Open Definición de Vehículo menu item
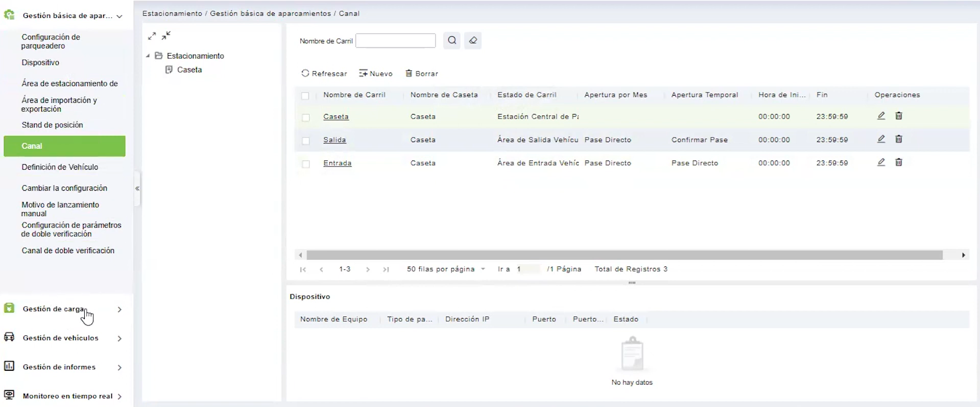 [x=60, y=167]
